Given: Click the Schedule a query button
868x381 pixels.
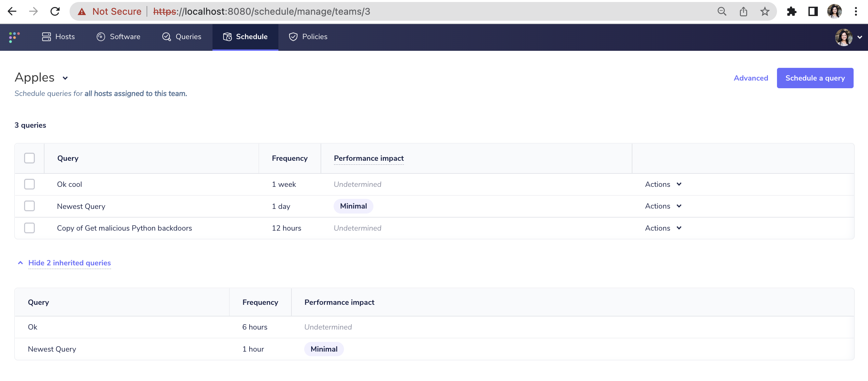Looking at the screenshot, I should pyautogui.click(x=815, y=78).
